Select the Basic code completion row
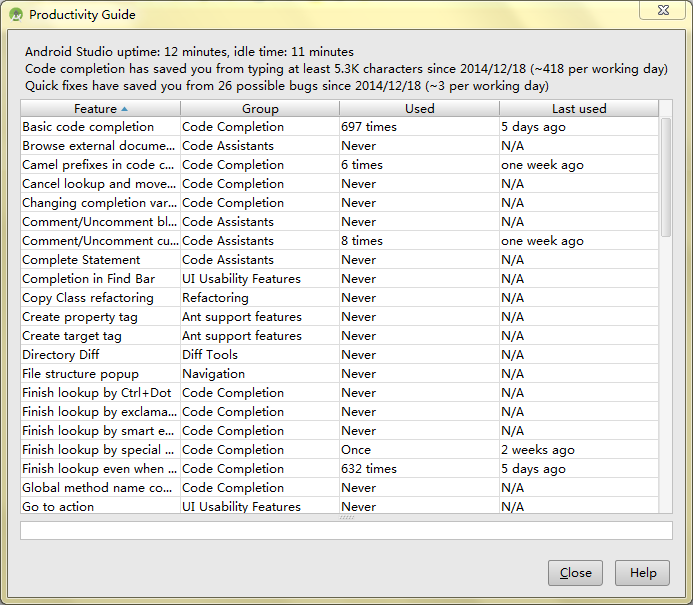This screenshot has height=605, width=693. [339, 127]
